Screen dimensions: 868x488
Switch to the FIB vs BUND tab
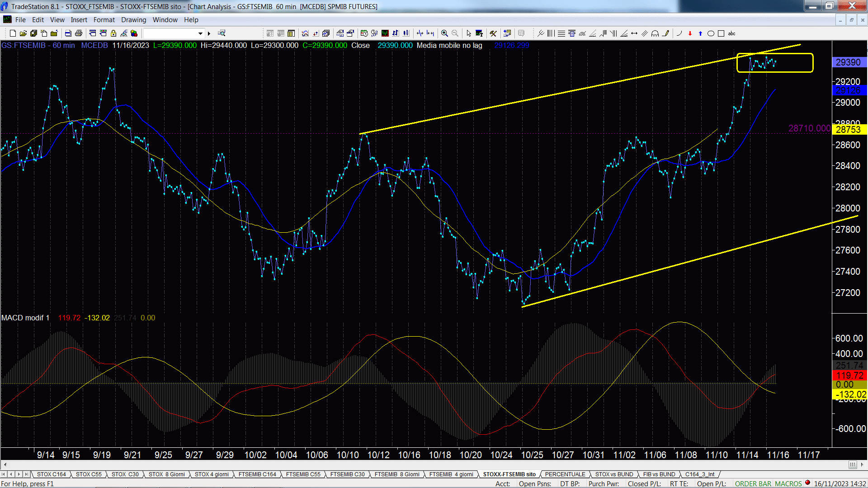pyautogui.click(x=659, y=474)
